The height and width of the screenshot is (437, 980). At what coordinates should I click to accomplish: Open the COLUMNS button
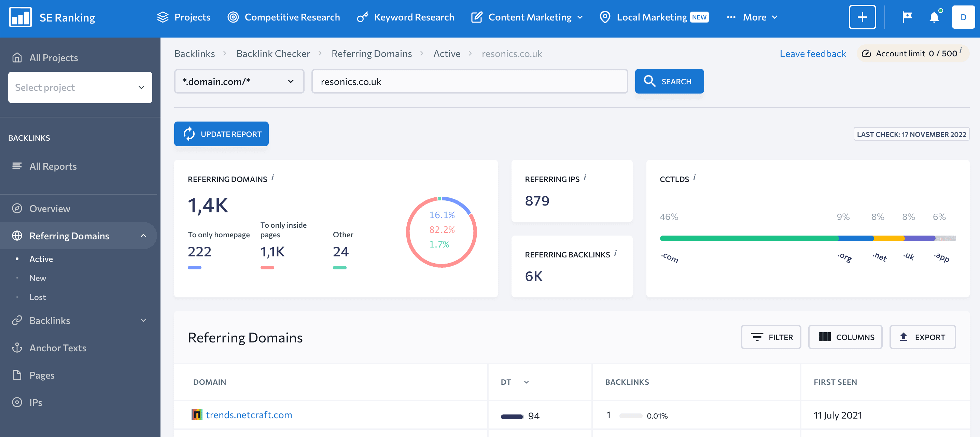845,337
